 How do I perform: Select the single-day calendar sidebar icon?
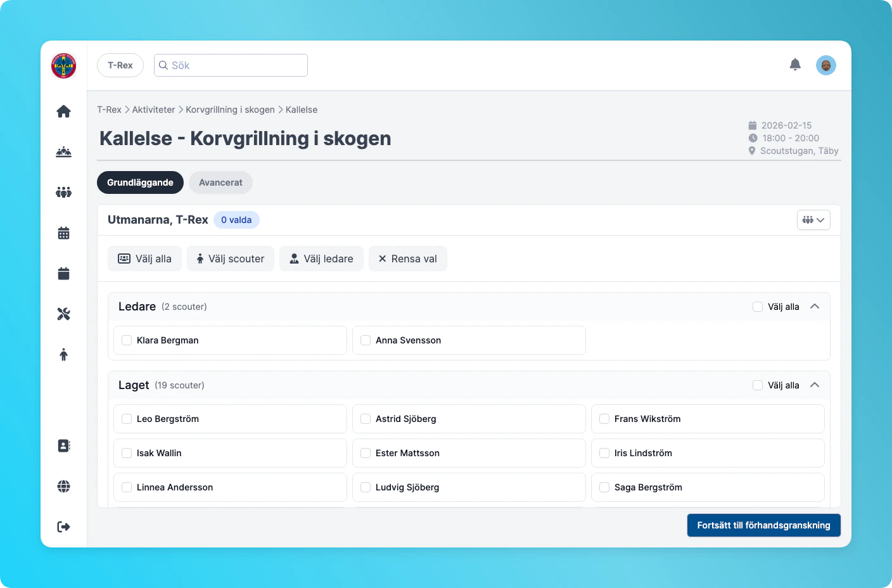pos(63,273)
